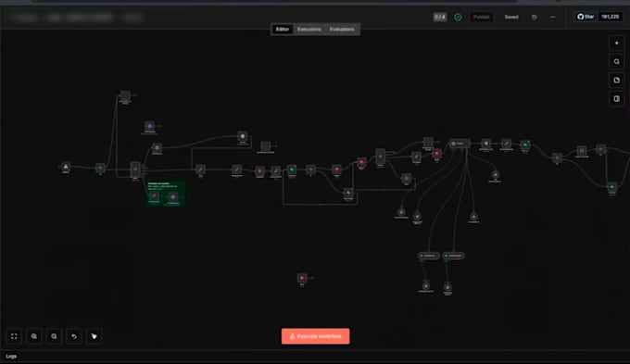Open the Logs panel
630x364 pixels.
pos(11,357)
